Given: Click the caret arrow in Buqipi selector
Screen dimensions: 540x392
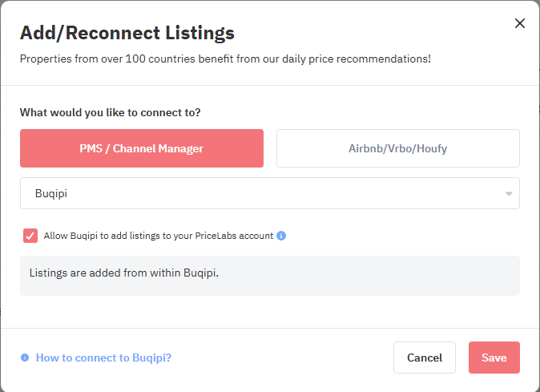Looking at the screenshot, I should point(509,193).
